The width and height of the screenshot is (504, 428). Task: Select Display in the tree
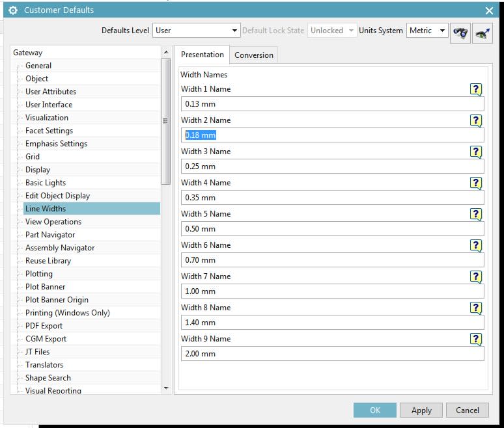tap(38, 170)
